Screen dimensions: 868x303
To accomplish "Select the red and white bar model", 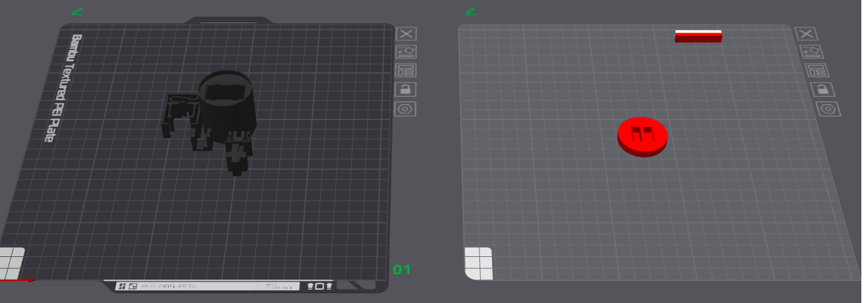I will pos(698,36).
